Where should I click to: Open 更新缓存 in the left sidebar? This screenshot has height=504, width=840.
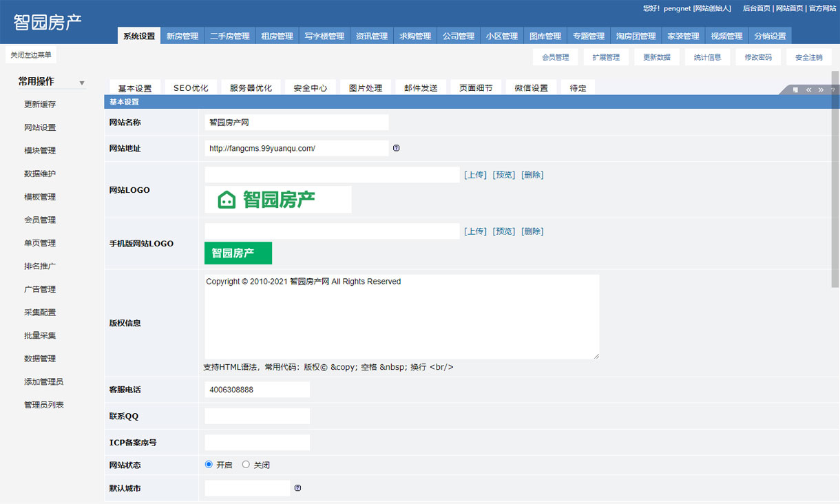point(40,105)
